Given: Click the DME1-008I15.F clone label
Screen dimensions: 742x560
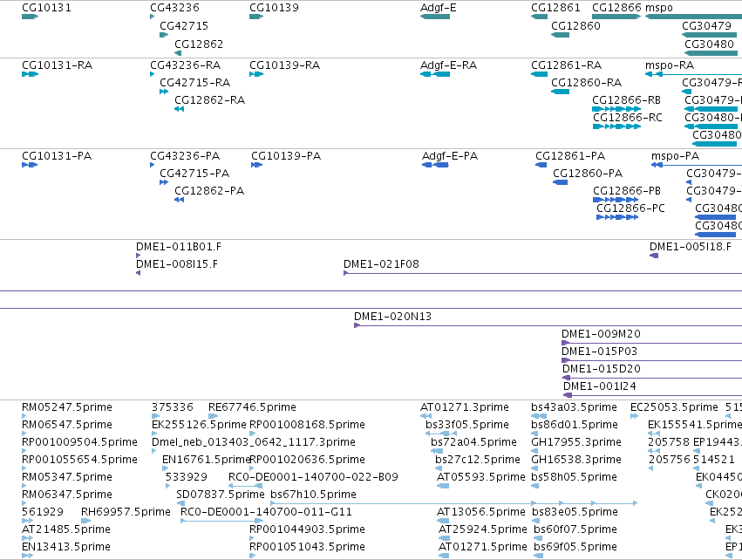Looking at the screenshot, I should pyautogui.click(x=177, y=264).
